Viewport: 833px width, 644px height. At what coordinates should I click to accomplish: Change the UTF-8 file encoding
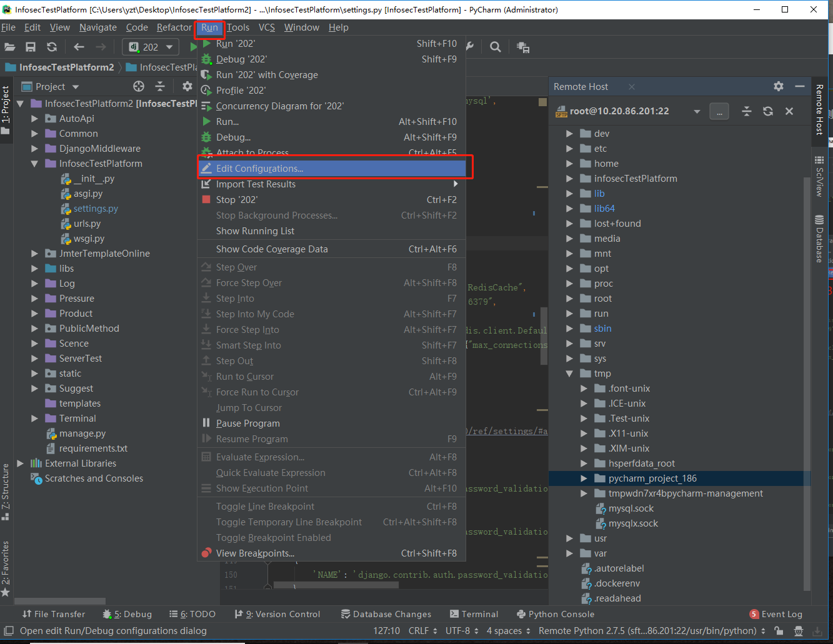point(462,631)
